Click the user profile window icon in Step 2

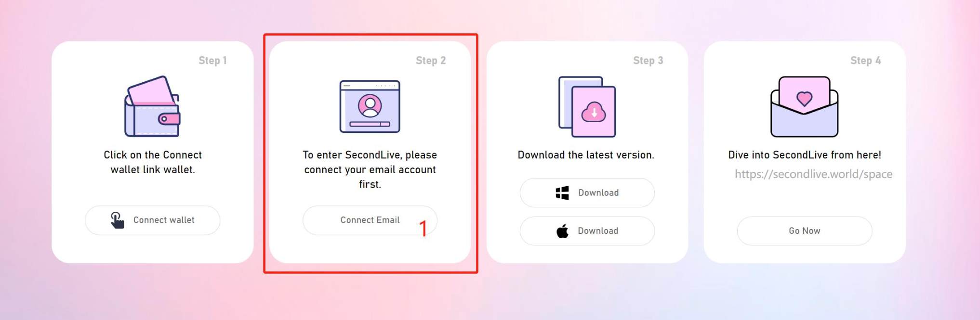pos(370,106)
